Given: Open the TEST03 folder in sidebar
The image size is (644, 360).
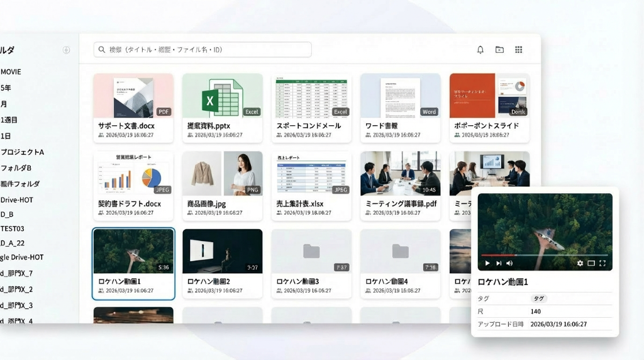Looking at the screenshot, I should pos(13,228).
